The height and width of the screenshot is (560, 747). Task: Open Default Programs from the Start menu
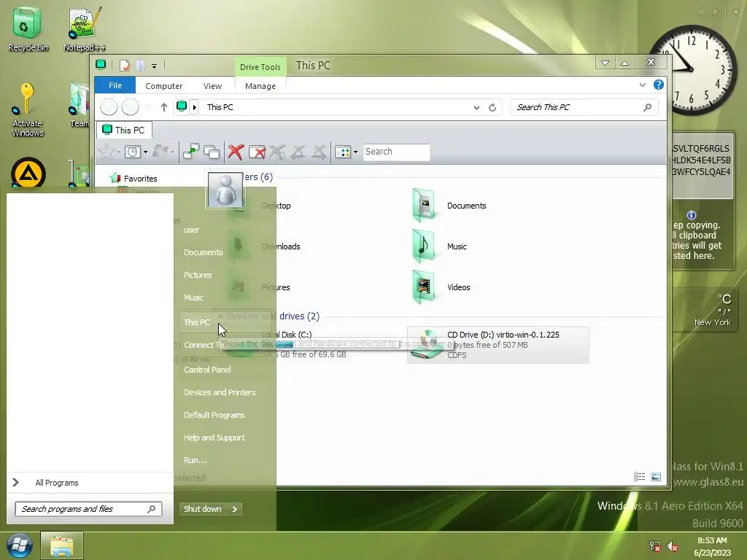(x=214, y=415)
